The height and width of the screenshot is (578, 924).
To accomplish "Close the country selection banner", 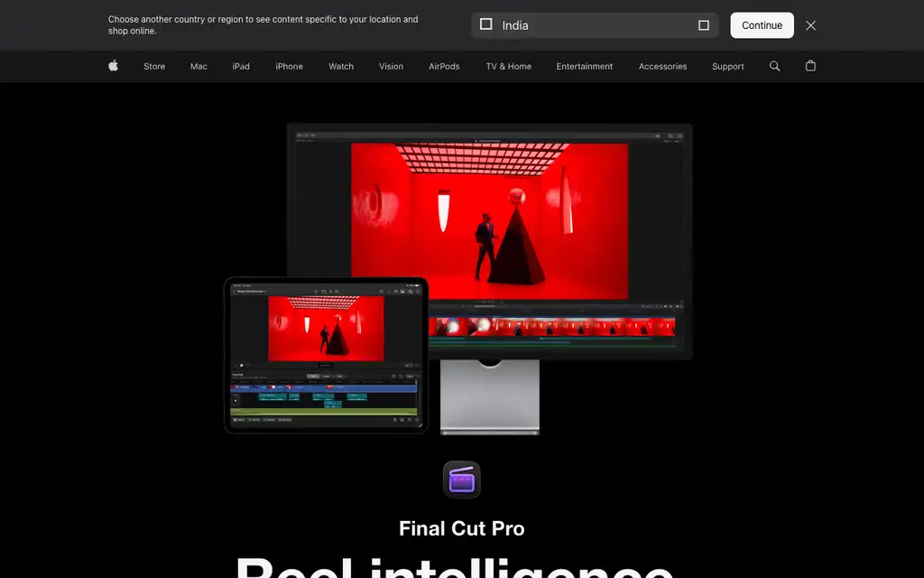I will click(810, 25).
